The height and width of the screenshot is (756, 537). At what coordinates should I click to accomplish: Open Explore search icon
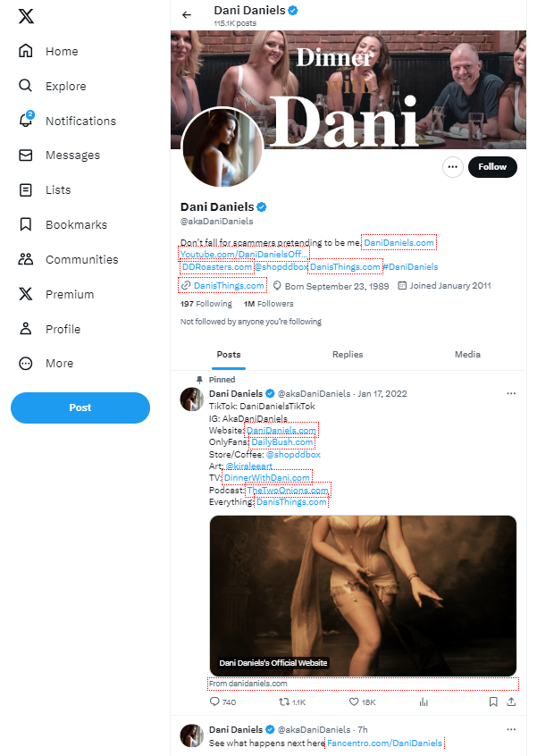pos(27,87)
